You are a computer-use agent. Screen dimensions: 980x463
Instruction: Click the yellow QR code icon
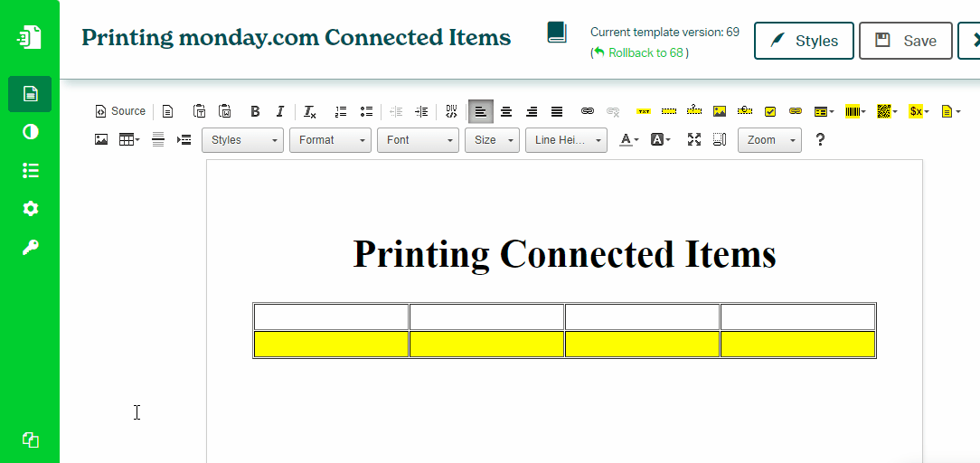(x=886, y=111)
